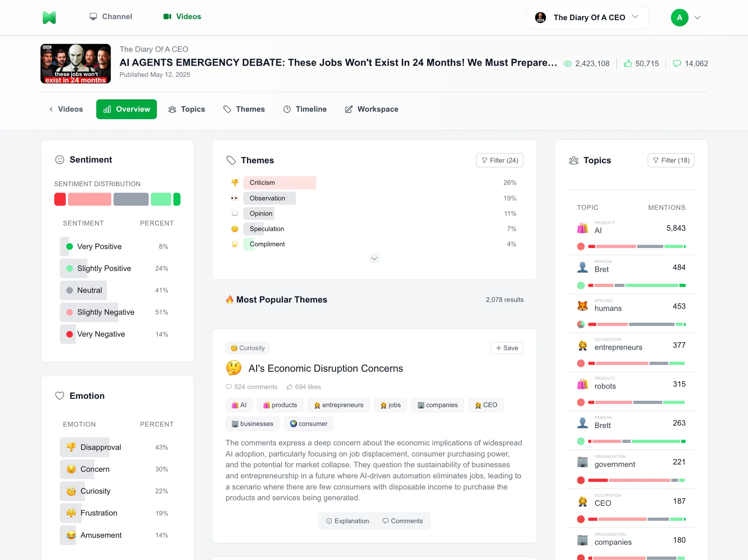Image resolution: width=748 pixels, height=560 pixels.
Task: Show Comments for the theme card
Action: click(x=403, y=521)
